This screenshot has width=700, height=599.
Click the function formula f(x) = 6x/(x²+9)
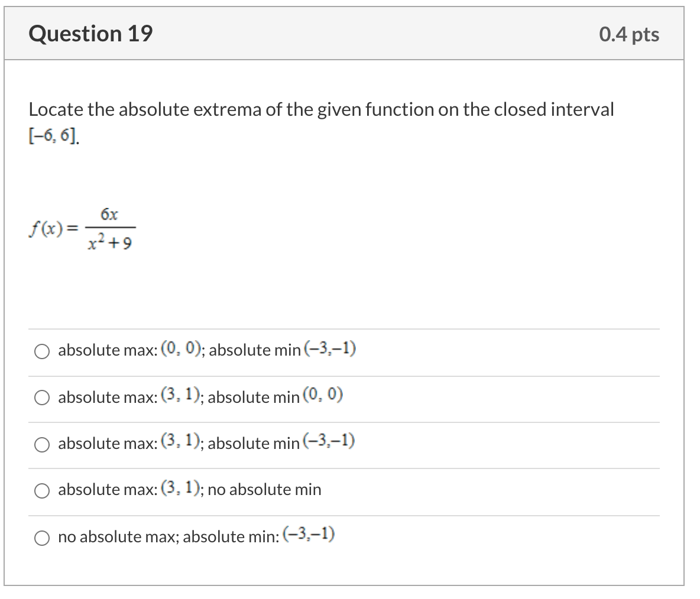point(83,227)
